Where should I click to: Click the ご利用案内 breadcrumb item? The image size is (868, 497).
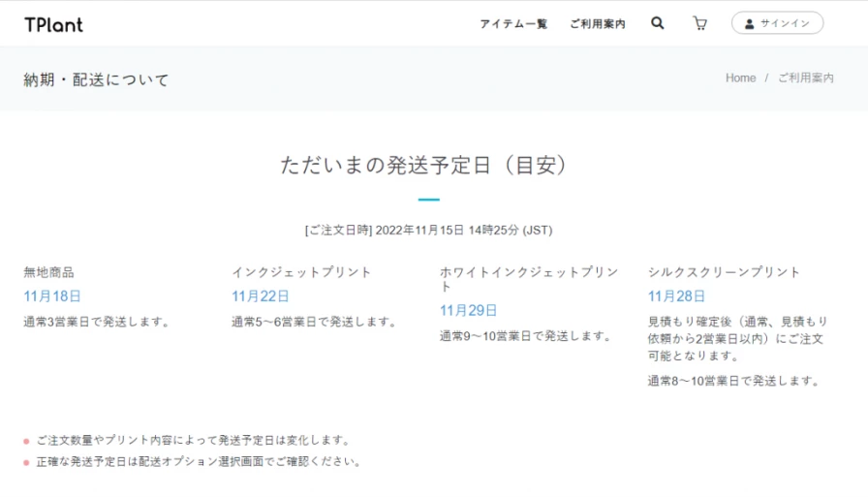click(805, 78)
